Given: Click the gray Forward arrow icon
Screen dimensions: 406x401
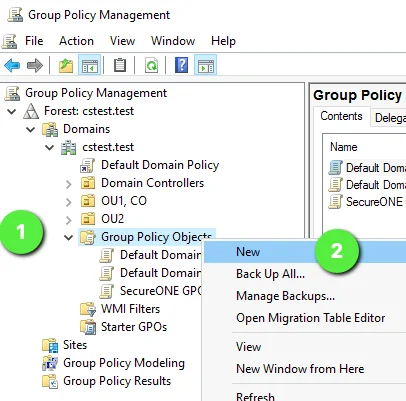Looking at the screenshot, I should 35,65.
